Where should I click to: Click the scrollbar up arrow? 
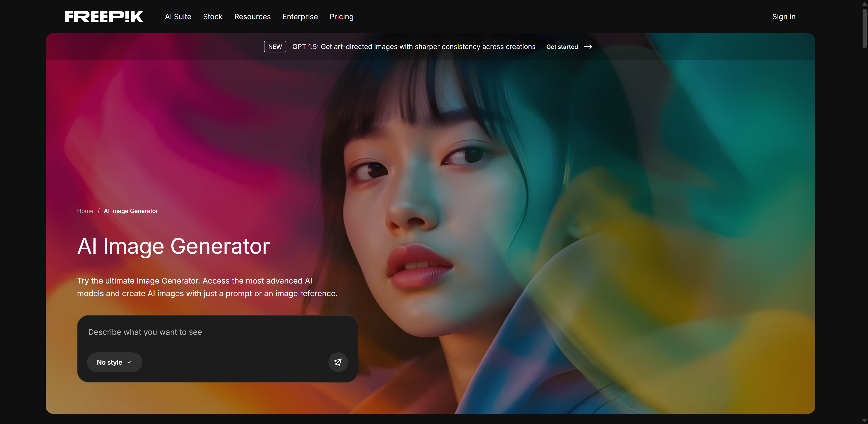point(864,4)
